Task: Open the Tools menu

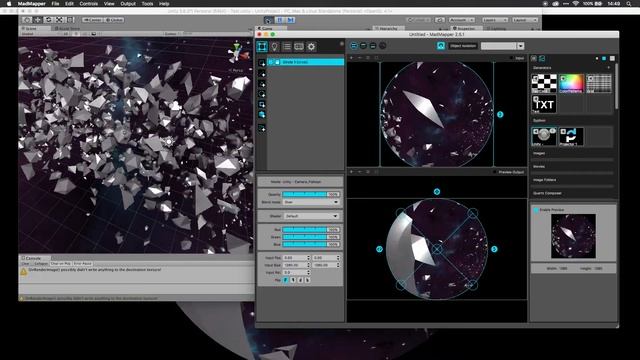Action: (x=147, y=3)
